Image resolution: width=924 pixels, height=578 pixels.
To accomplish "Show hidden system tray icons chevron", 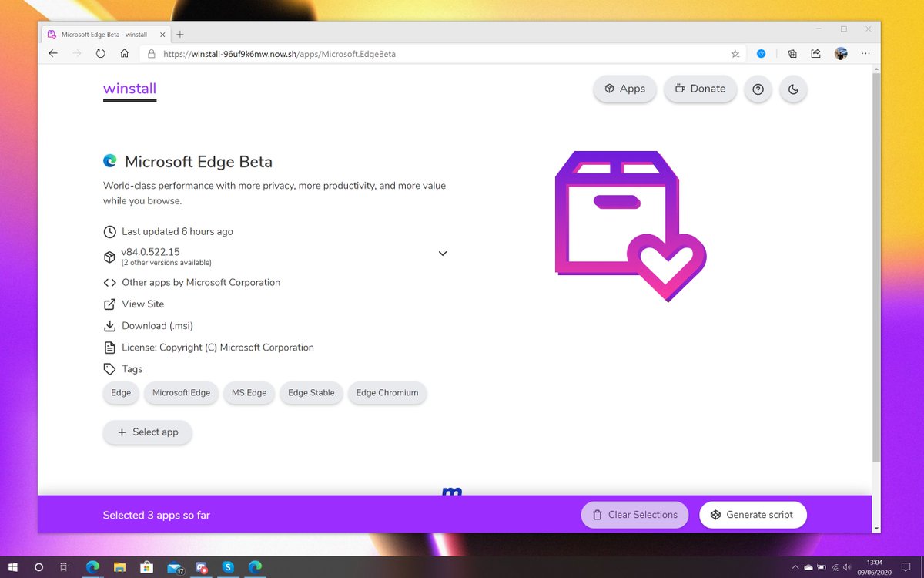I will [795, 567].
